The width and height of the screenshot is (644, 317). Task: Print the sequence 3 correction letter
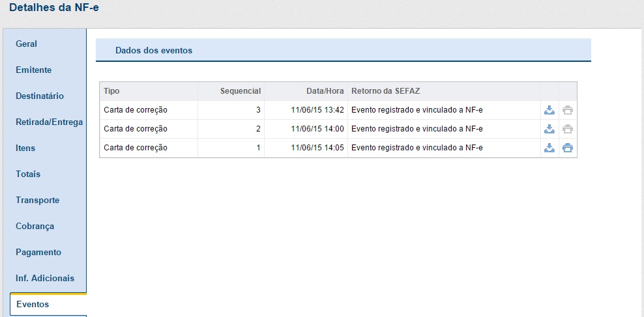[568, 110]
